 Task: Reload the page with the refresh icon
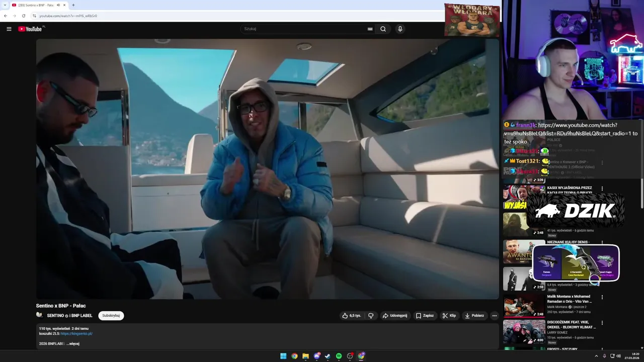coord(23,16)
